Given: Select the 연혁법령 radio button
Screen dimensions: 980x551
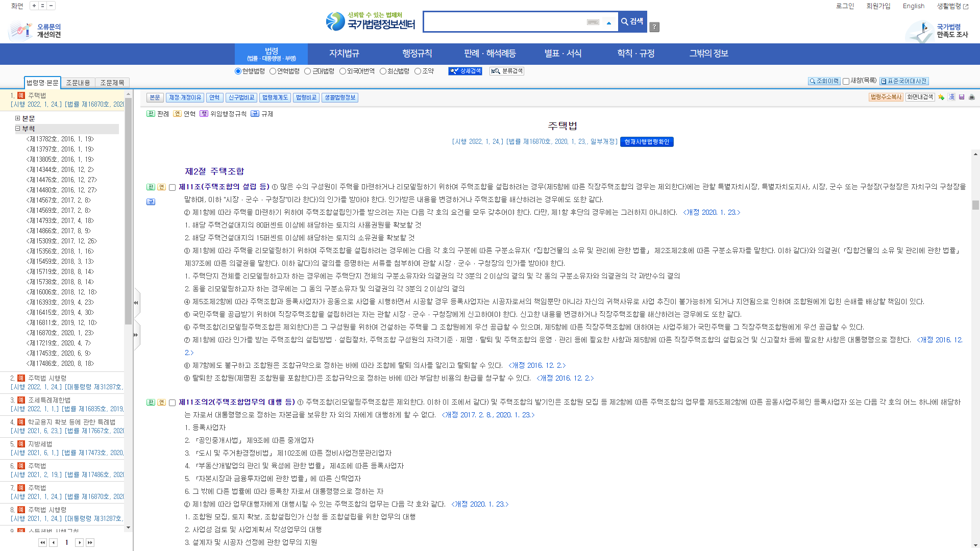Looking at the screenshot, I should click(273, 71).
